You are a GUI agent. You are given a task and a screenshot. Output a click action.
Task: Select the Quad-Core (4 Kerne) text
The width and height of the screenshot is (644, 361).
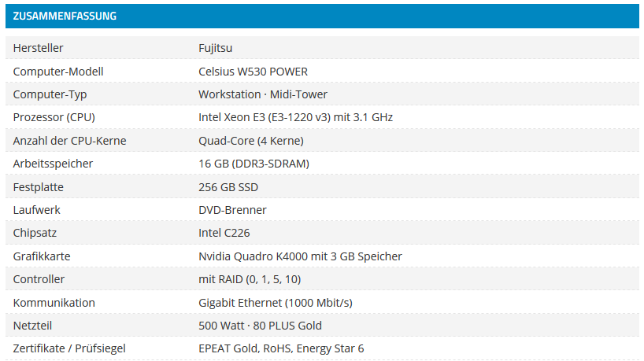pyautogui.click(x=251, y=141)
